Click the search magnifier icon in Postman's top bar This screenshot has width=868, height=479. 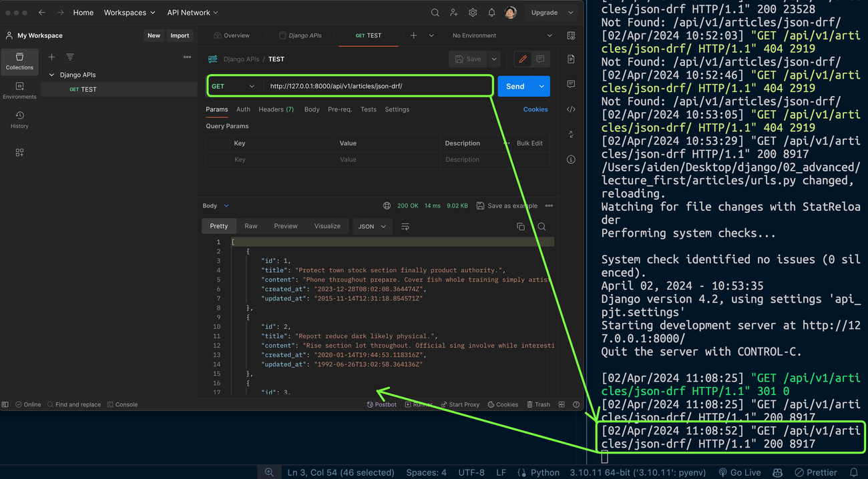tap(435, 13)
